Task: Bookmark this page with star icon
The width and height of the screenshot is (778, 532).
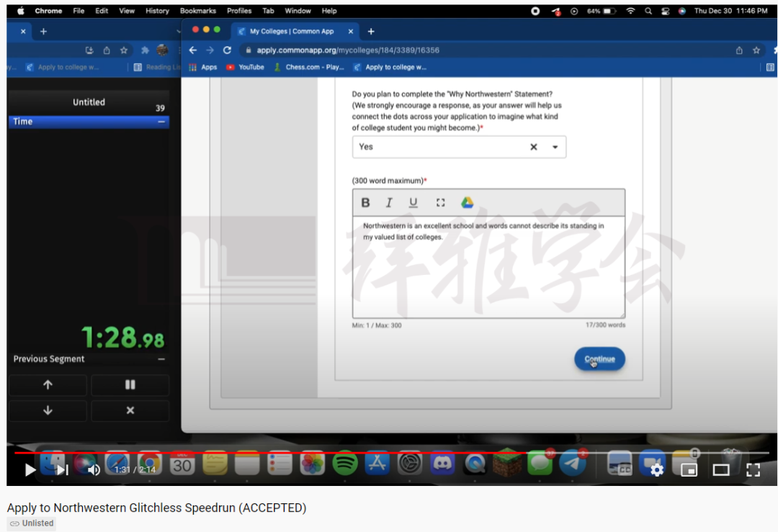Action: 756,50
